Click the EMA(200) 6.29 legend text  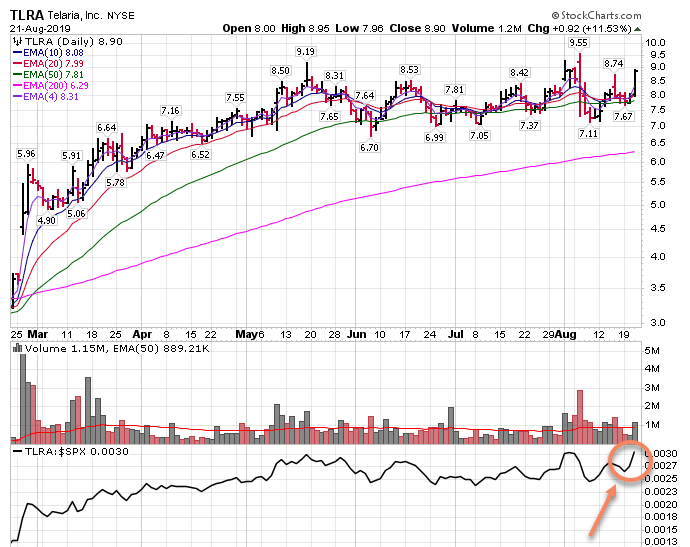(56, 85)
